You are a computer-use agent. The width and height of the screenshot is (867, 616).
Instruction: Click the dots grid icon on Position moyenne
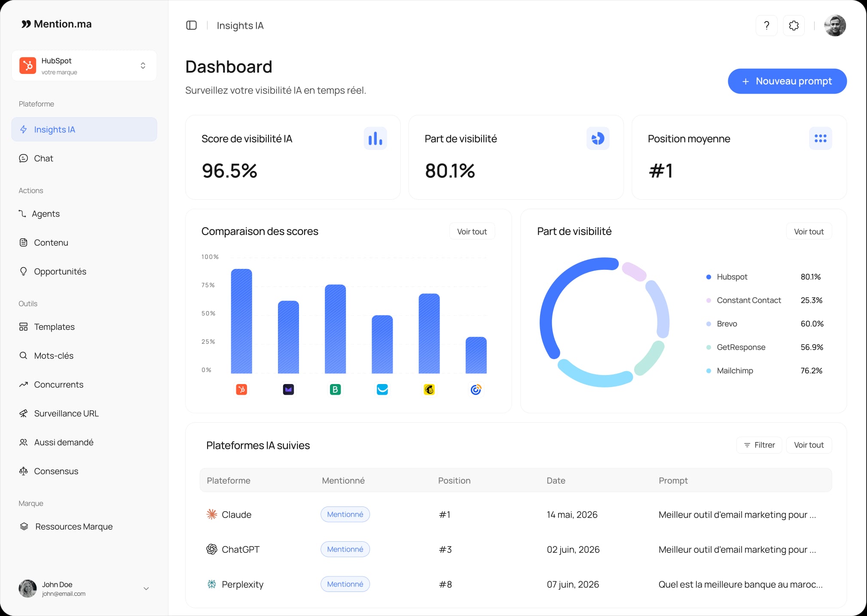pos(820,138)
